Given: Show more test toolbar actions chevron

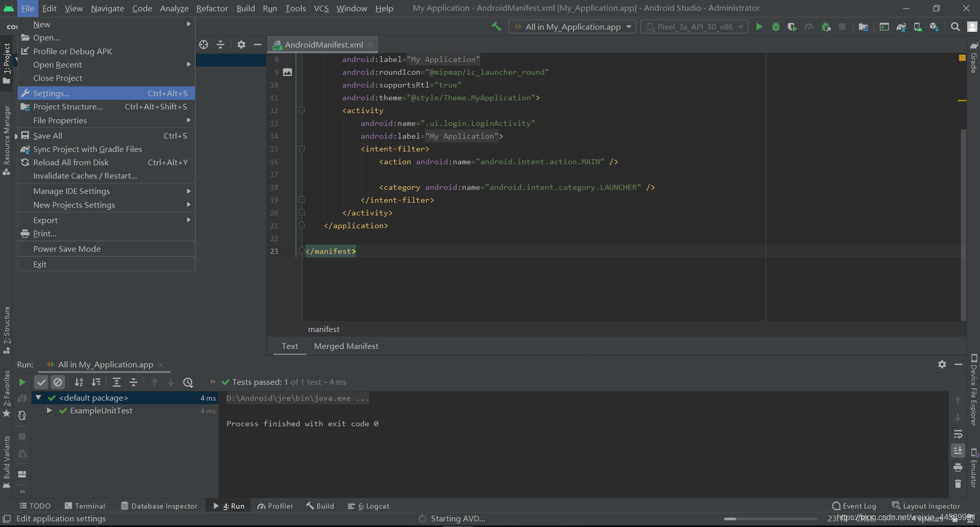Looking at the screenshot, I should pos(213,382).
